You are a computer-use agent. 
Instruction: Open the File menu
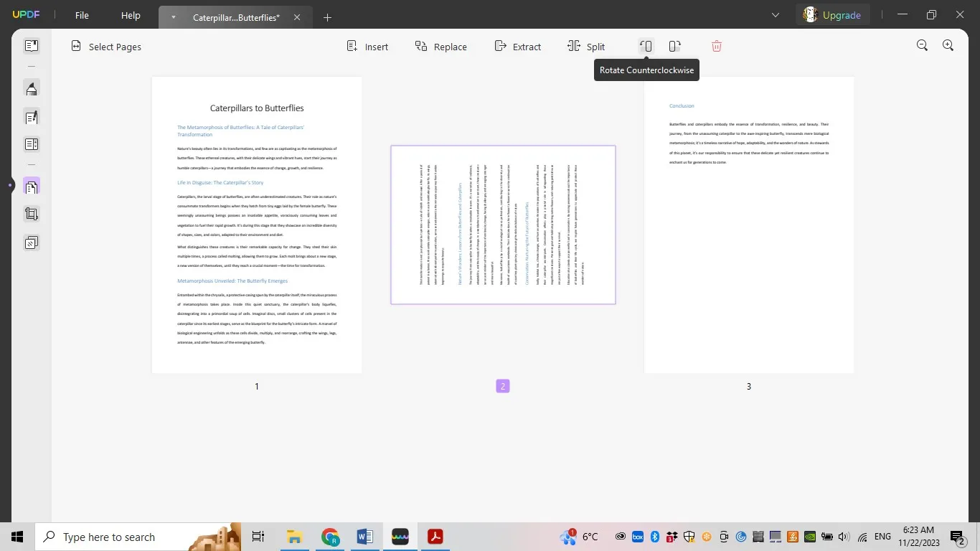tap(82, 15)
